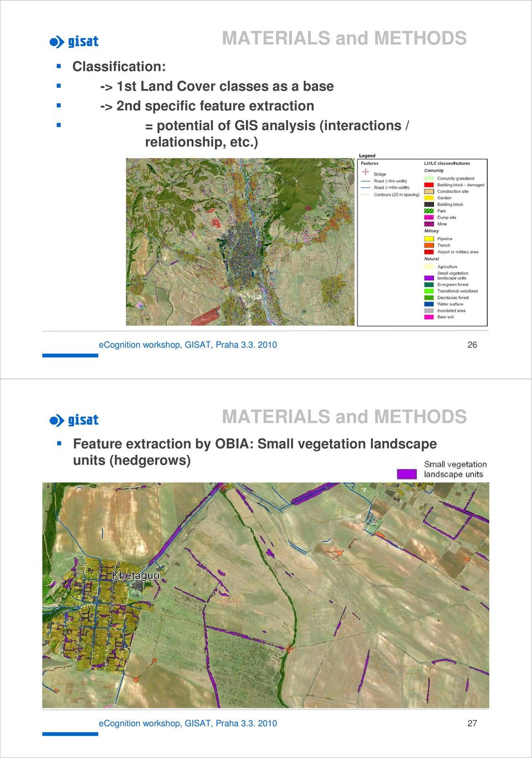532x758 pixels.
Task: Click the Deciduous forest green swatch
Action: point(429,298)
